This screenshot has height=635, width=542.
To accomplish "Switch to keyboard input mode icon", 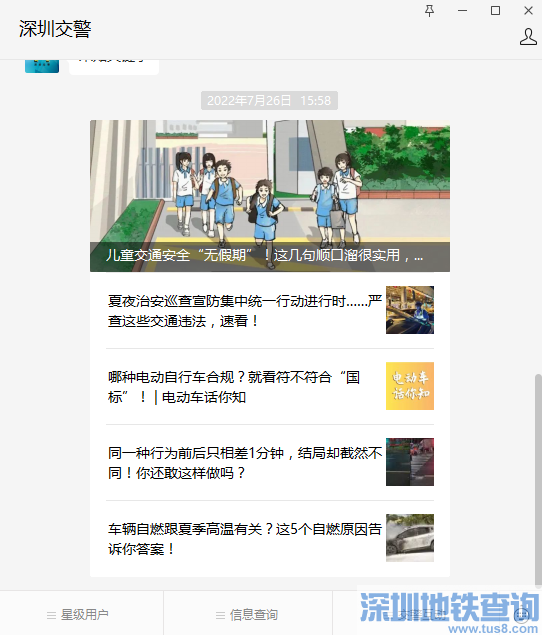I will [x=521, y=615].
